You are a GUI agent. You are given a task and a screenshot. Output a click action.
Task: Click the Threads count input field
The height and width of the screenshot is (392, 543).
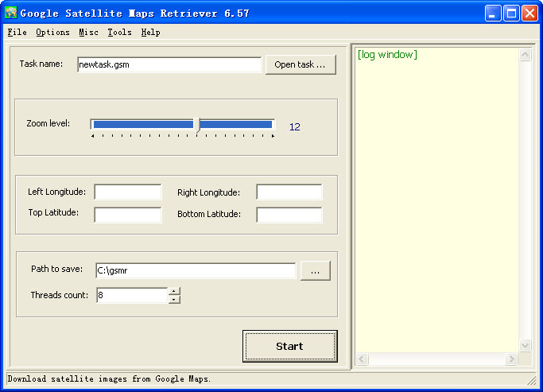(x=133, y=295)
